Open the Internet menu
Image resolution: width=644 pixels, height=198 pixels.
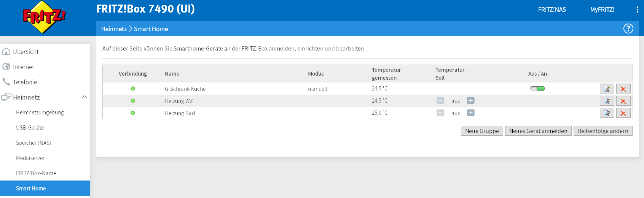24,67
